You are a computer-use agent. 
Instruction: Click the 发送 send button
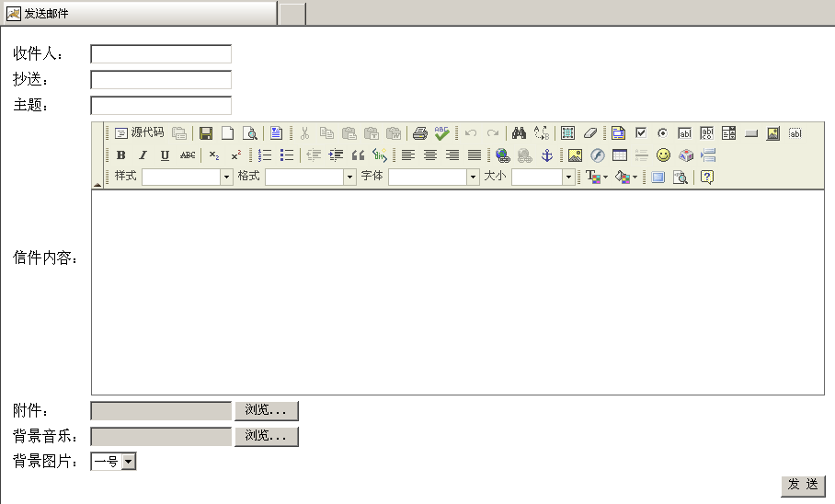point(803,485)
